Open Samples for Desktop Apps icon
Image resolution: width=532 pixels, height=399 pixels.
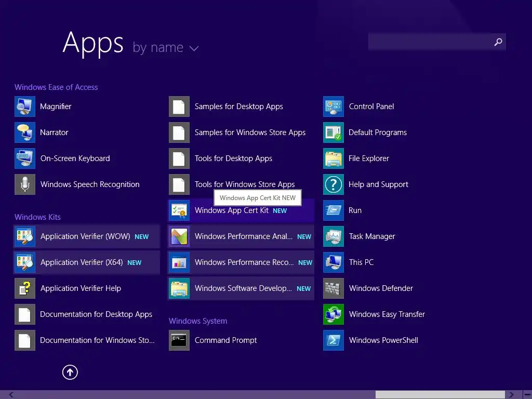click(x=179, y=107)
